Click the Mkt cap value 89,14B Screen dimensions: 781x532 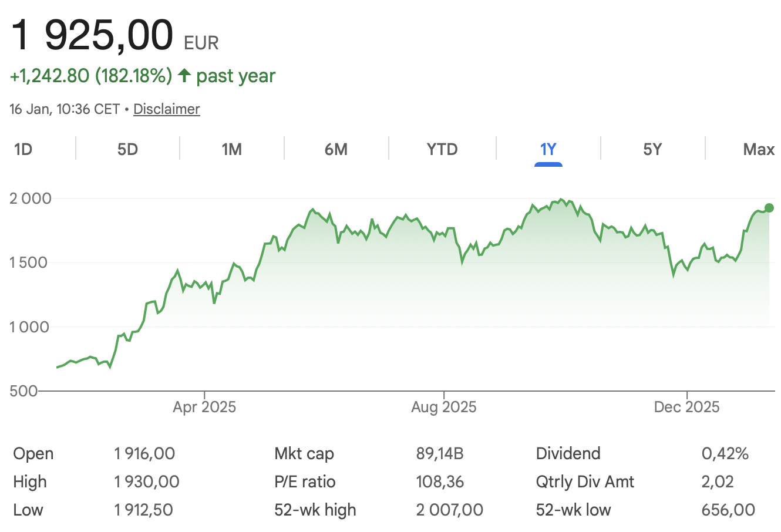coord(439,453)
